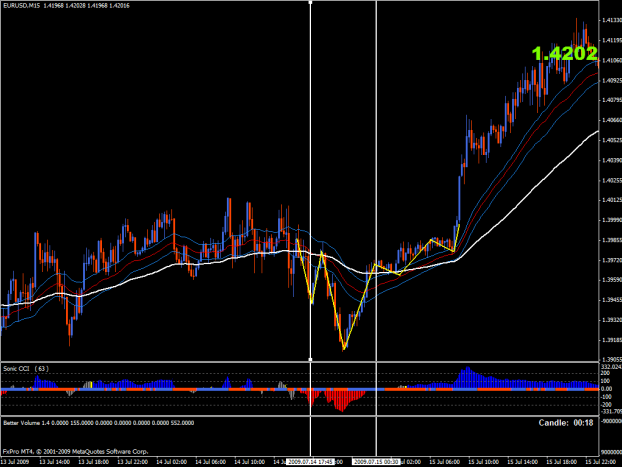622x468 pixels.
Task: Click the 1.40525 price scale label
Action: [612, 140]
